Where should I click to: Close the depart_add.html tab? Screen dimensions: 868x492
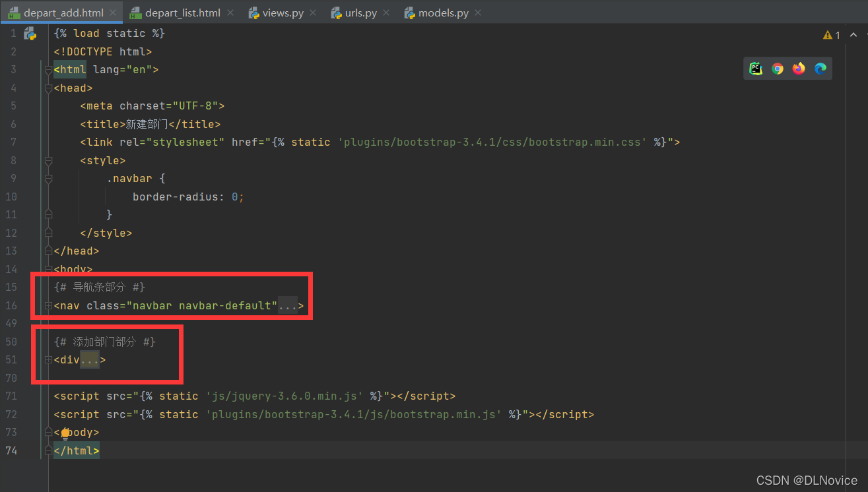114,13
